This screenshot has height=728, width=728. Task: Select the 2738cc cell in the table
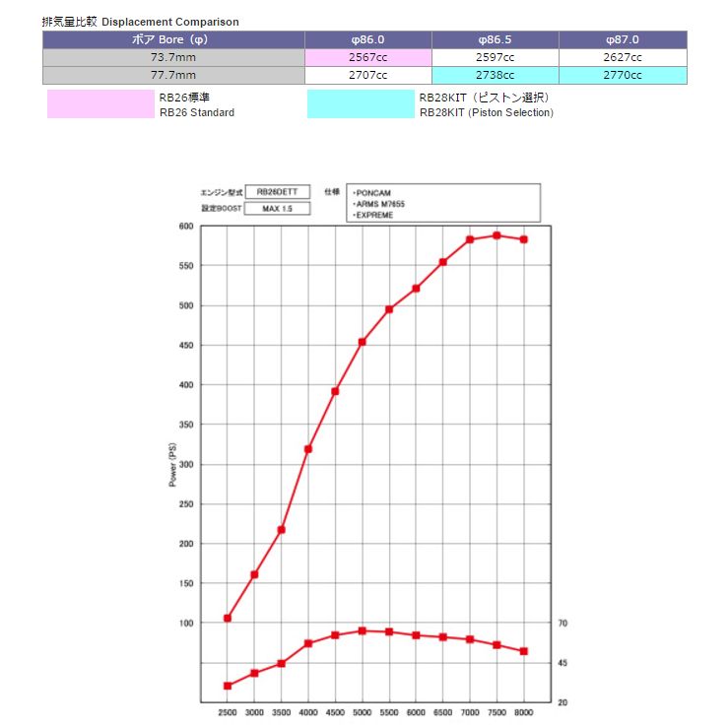point(496,74)
